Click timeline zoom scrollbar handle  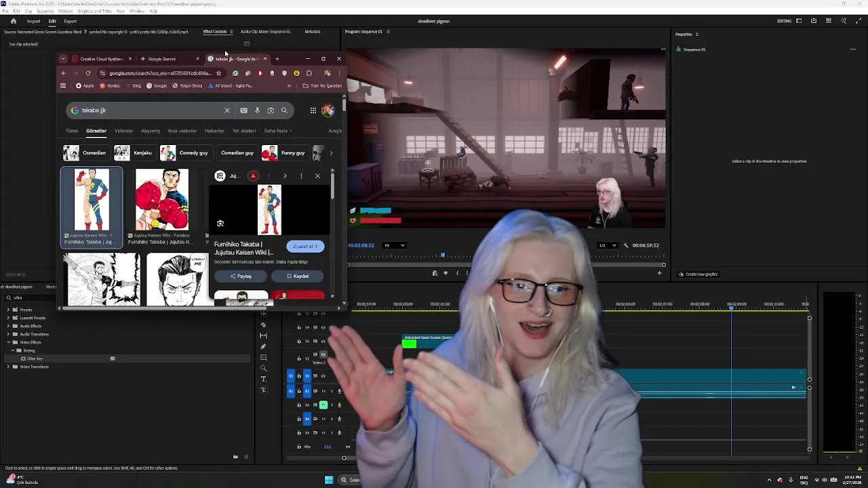pos(344,458)
